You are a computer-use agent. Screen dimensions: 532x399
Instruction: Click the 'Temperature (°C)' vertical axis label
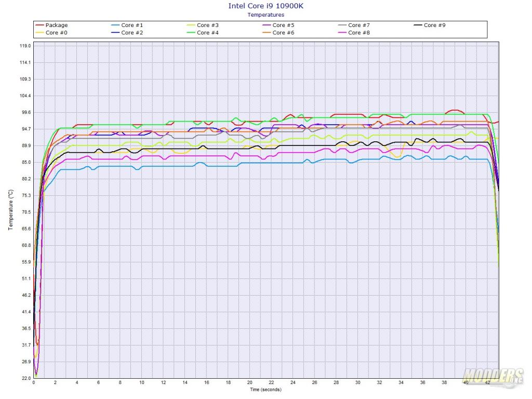click(x=11, y=210)
